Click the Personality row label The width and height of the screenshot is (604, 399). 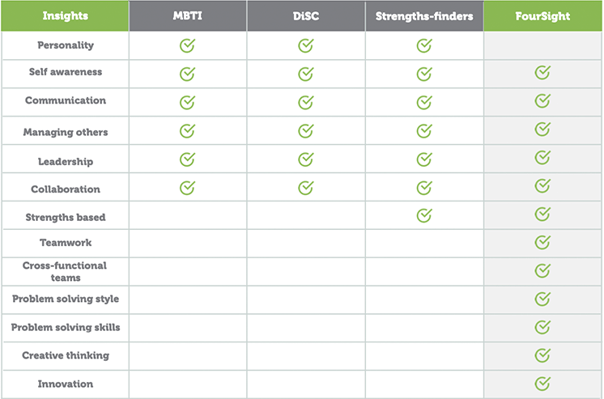pyautogui.click(x=65, y=45)
